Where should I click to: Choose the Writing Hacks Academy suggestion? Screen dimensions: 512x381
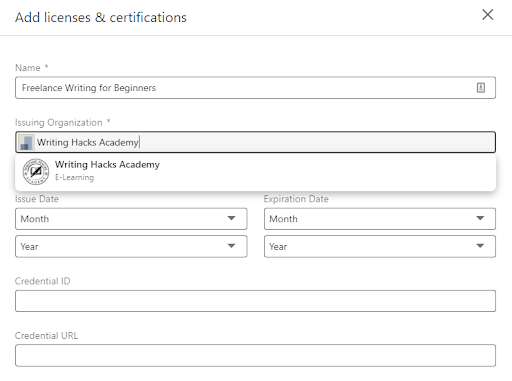tap(255, 171)
